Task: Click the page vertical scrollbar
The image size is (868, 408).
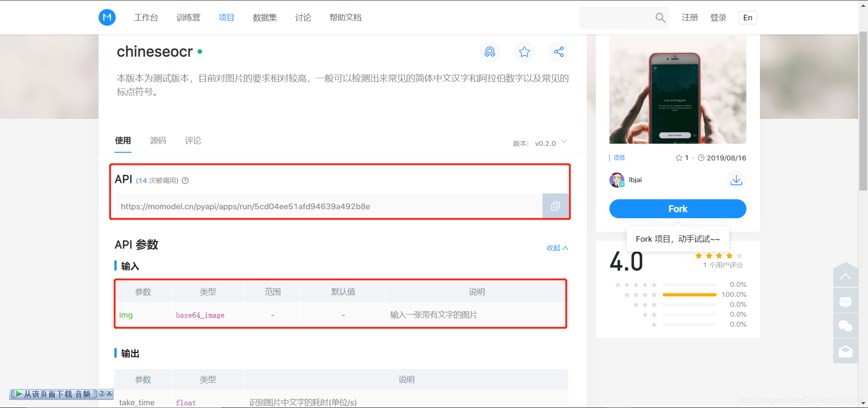Action: pyautogui.click(x=863, y=111)
